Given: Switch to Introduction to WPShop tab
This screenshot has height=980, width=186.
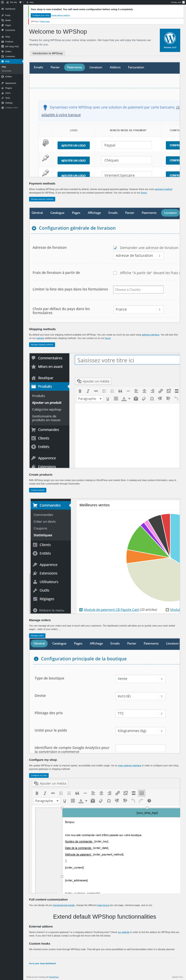Looking at the screenshot, I should 48,53.
